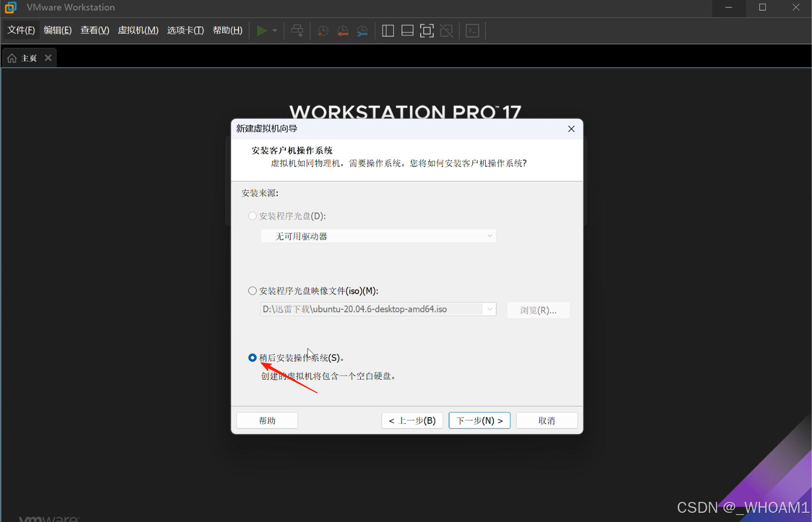Toggle the thumbnail bar view icon

[x=407, y=31]
